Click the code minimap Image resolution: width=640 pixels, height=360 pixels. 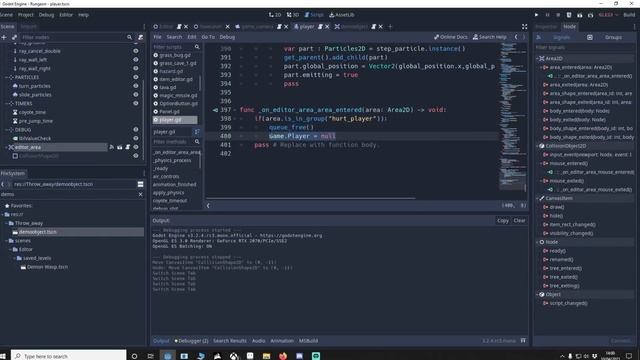click(x=513, y=116)
